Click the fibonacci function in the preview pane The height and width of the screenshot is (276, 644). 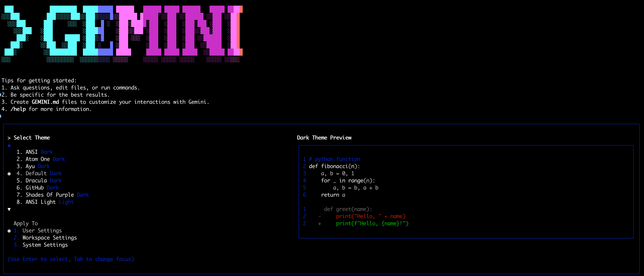click(334, 166)
